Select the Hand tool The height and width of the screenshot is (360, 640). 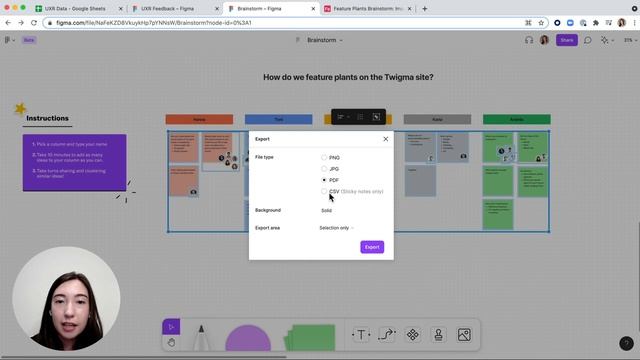(x=171, y=342)
